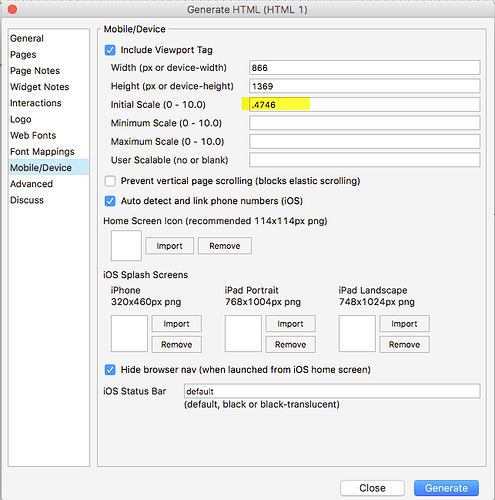Image resolution: width=495 pixels, height=500 pixels.
Task: Click the Close button
Action: [372, 488]
